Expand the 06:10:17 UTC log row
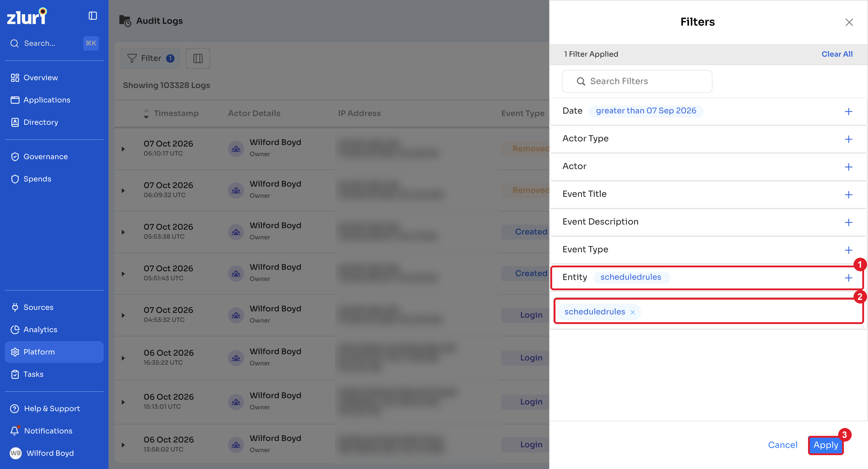The width and height of the screenshot is (868, 469). pos(123,149)
